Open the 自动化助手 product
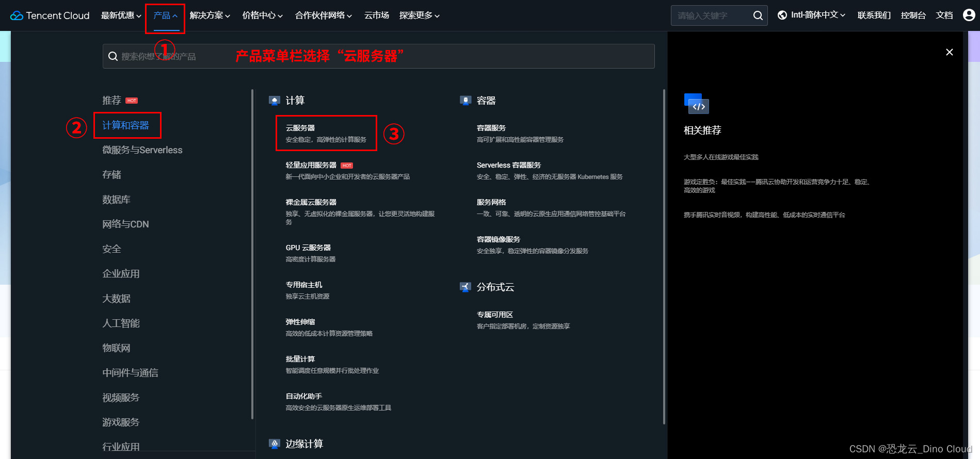980x459 pixels. pyautogui.click(x=304, y=396)
